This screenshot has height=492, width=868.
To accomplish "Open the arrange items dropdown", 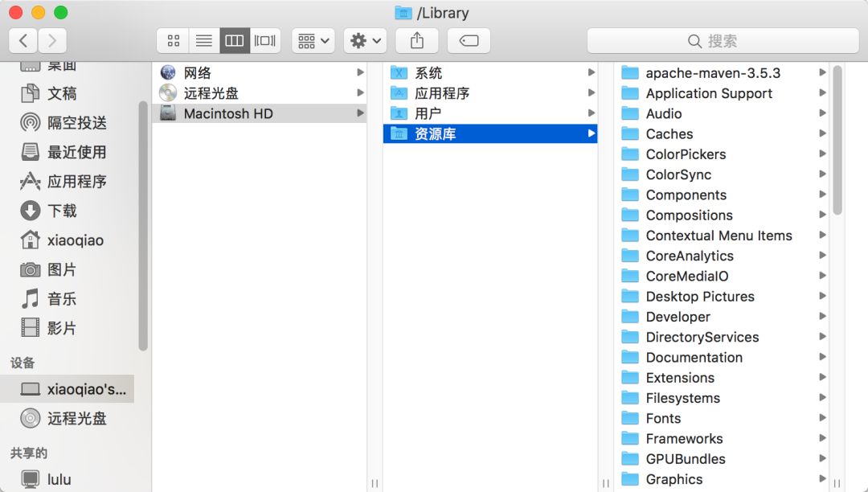I will (313, 40).
